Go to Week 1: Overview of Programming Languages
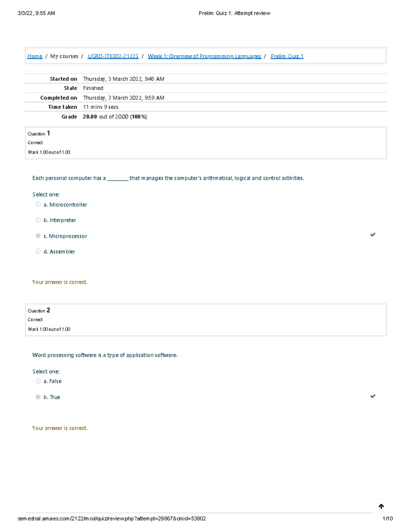The width and height of the screenshot is (411, 532). coord(204,56)
